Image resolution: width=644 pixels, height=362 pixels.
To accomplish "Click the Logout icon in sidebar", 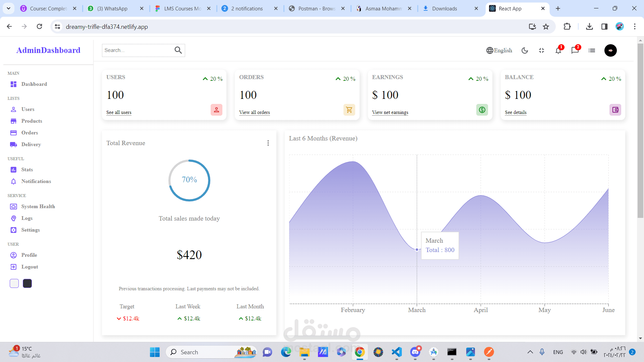I will click(x=13, y=267).
